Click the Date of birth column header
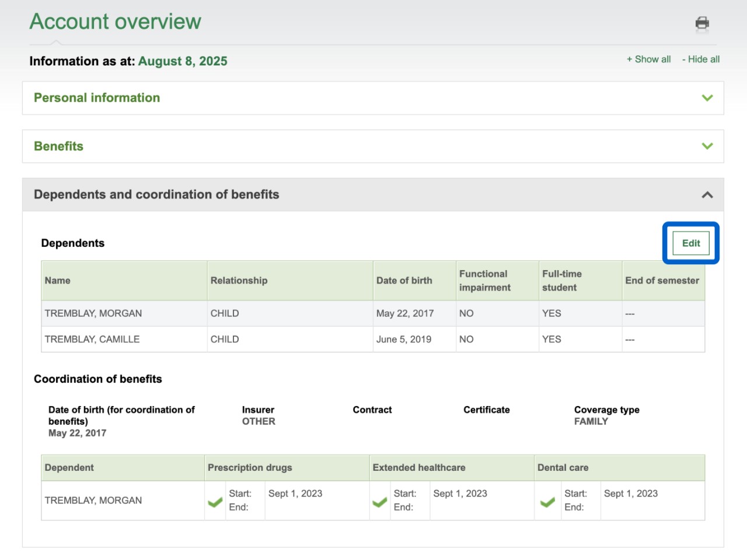The width and height of the screenshot is (747, 560). (x=404, y=281)
